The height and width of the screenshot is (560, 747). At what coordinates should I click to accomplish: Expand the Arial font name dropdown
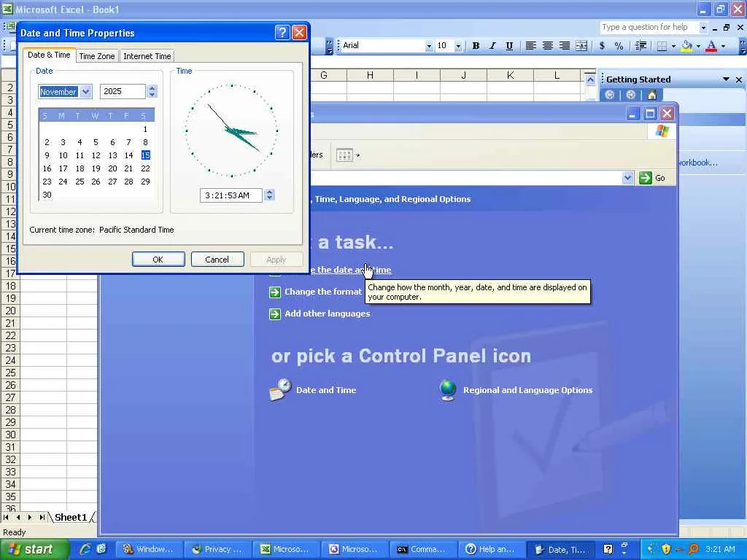click(x=429, y=46)
